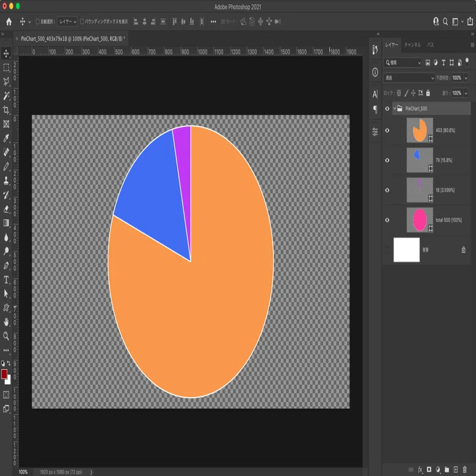Select the Pen tool
Image resolution: width=476 pixels, height=476 pixels.
6,265
